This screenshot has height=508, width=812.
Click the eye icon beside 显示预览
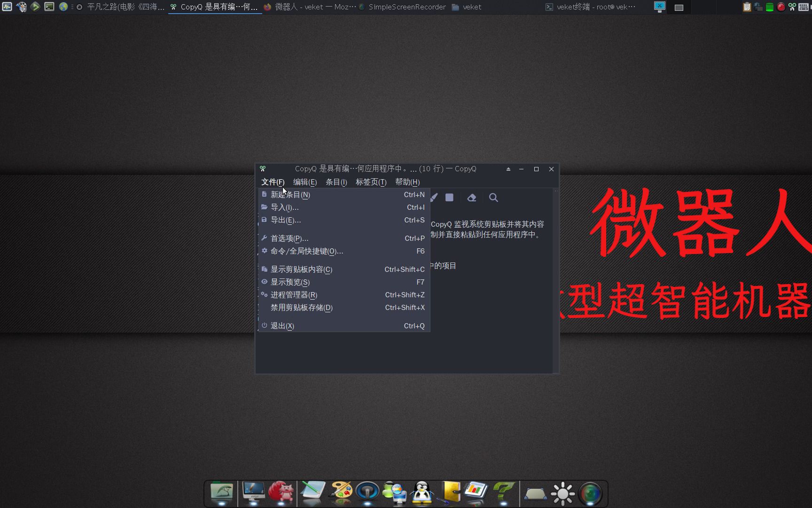[265, 282]
